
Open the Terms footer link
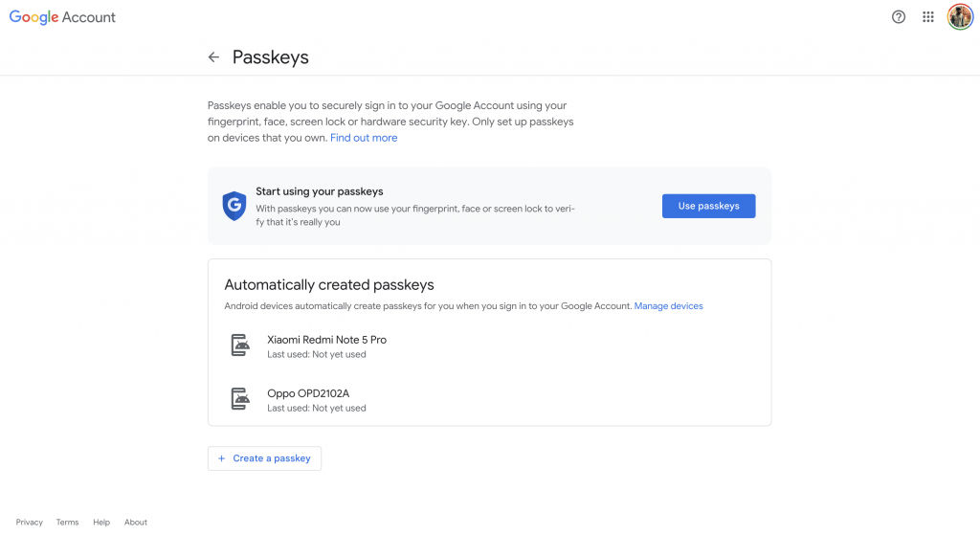tap(68, 523)
